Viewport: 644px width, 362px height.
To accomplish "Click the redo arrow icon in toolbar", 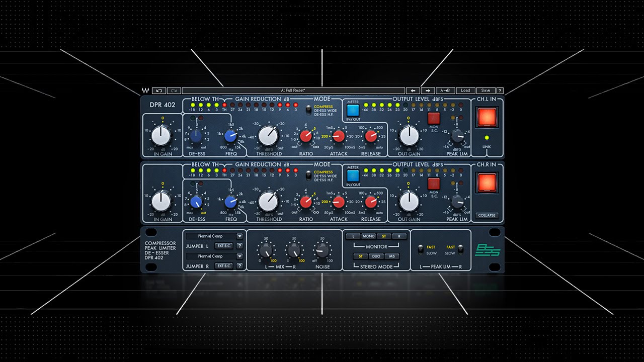I will click(x=174, y=90).
